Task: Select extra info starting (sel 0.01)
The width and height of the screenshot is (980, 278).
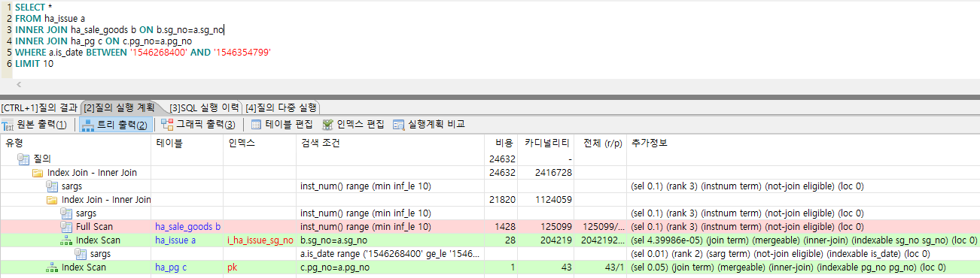Action: [803, 253]
